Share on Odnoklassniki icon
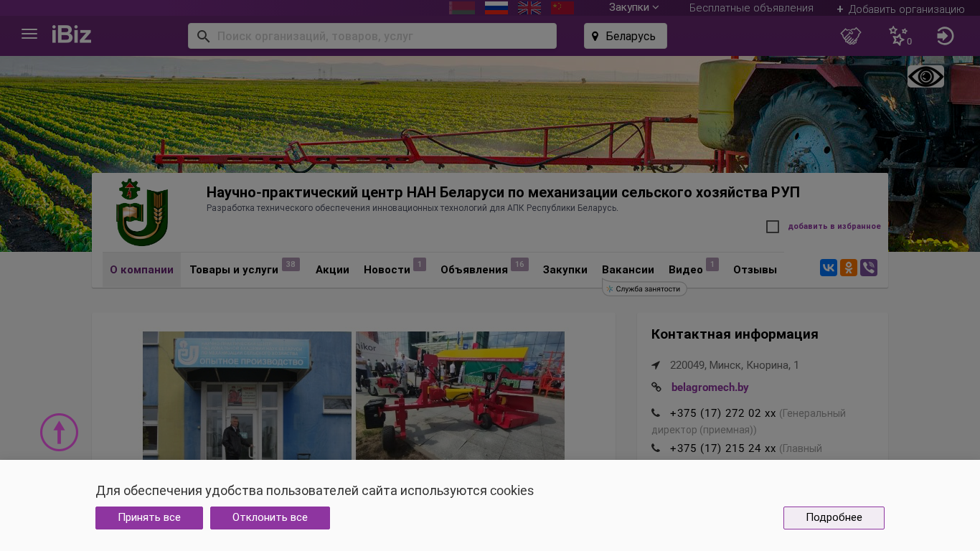980x551 pixels. click(849, 268)
